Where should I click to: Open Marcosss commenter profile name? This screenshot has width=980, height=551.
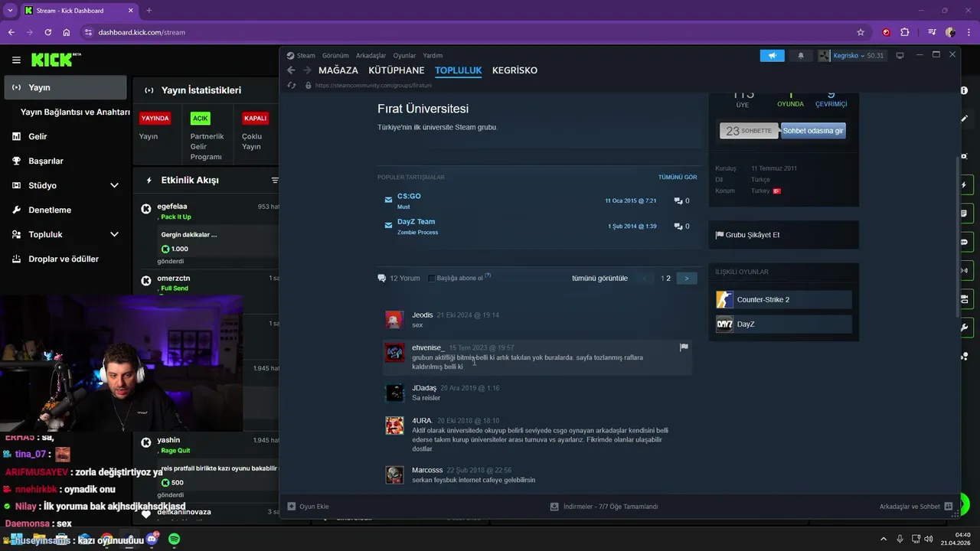[427, 470]
